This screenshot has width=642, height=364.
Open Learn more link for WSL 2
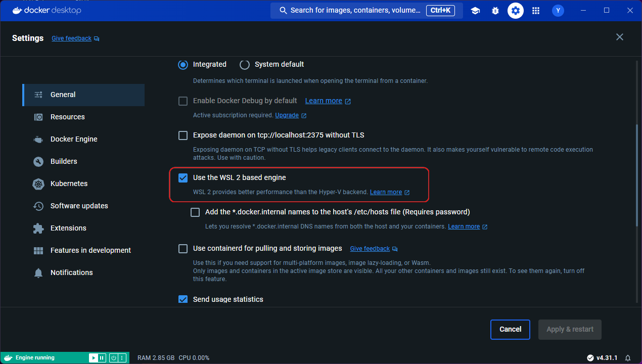(x=386, y=192)
